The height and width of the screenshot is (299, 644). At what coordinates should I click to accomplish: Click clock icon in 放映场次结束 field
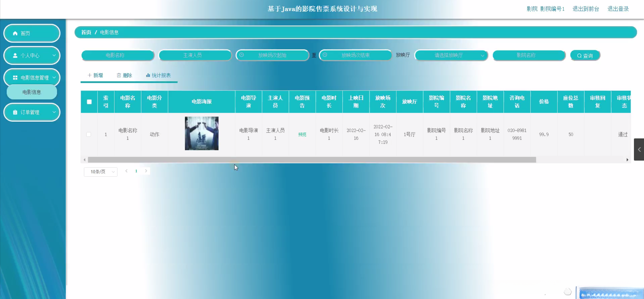click(325, 55)
